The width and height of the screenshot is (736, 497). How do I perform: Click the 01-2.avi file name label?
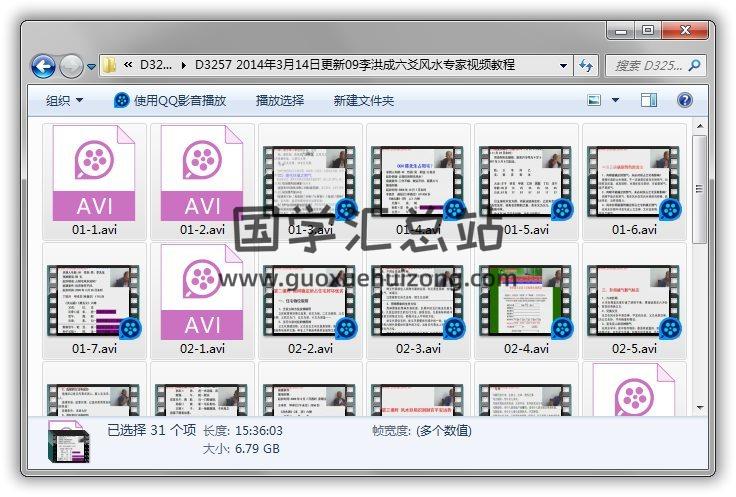click(202, 230)
